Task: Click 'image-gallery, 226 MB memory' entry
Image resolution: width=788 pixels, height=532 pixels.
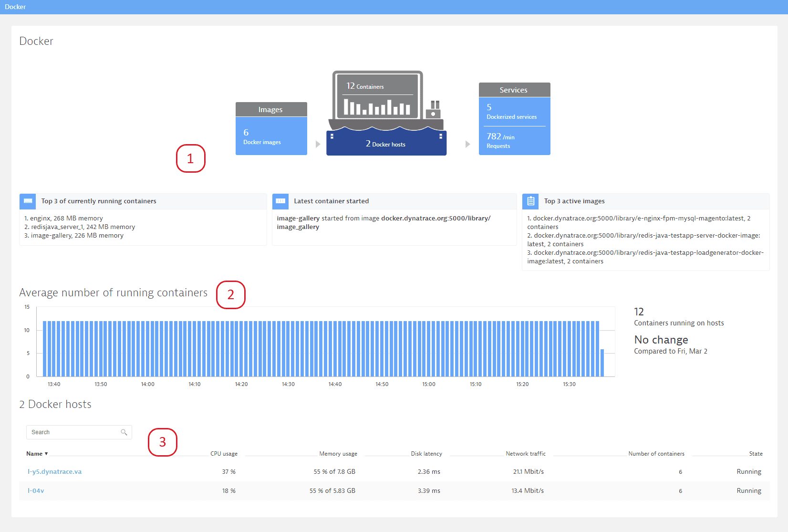Action: click(74, 235)
